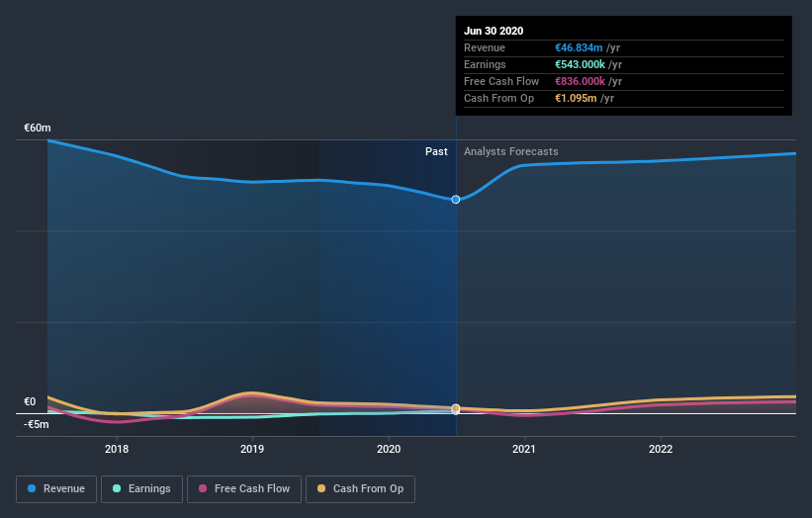Viewport: 812px width, 518px height.
Task: Click the Jun 30 2020 tooltip date
Action: [494, 31]
